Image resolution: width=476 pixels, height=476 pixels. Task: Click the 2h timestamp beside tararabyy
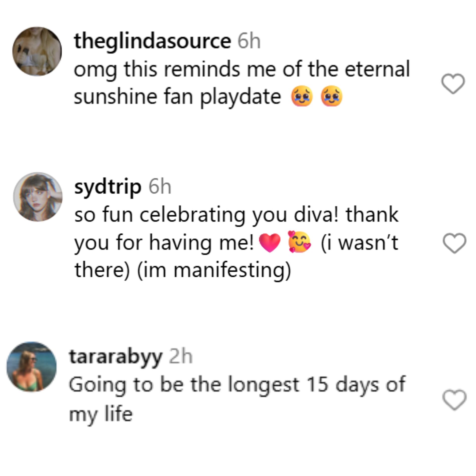pyautogui.click(x=181, y=356)
